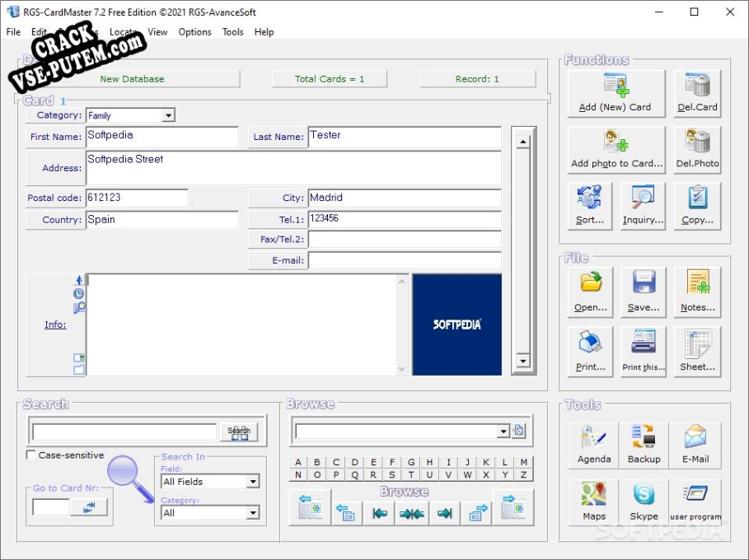The width and height of the screenshot is (749, 560).
Task: Click the clock icon beside Info
Action: (78, 294)
